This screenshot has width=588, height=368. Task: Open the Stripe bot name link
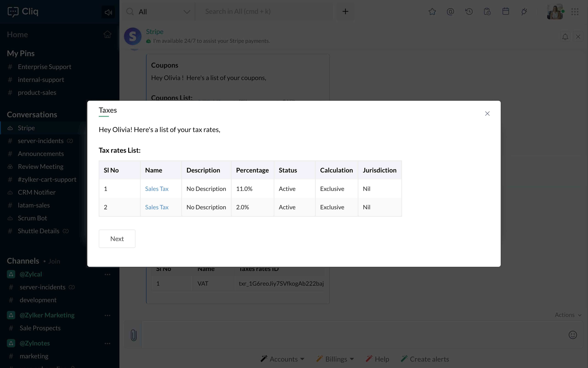155,32
